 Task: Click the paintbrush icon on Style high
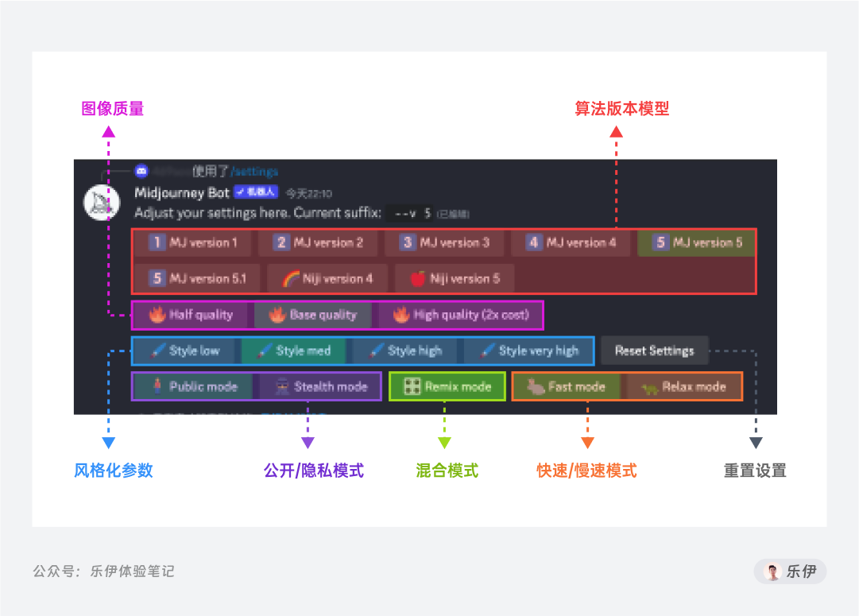pos(376,351)
